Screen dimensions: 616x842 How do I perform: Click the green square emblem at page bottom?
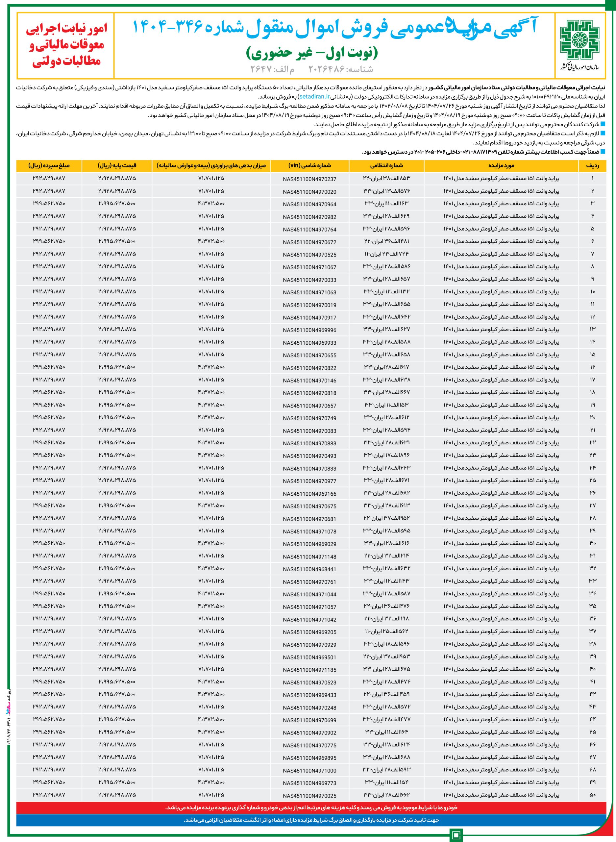click(x=456, y=834)
